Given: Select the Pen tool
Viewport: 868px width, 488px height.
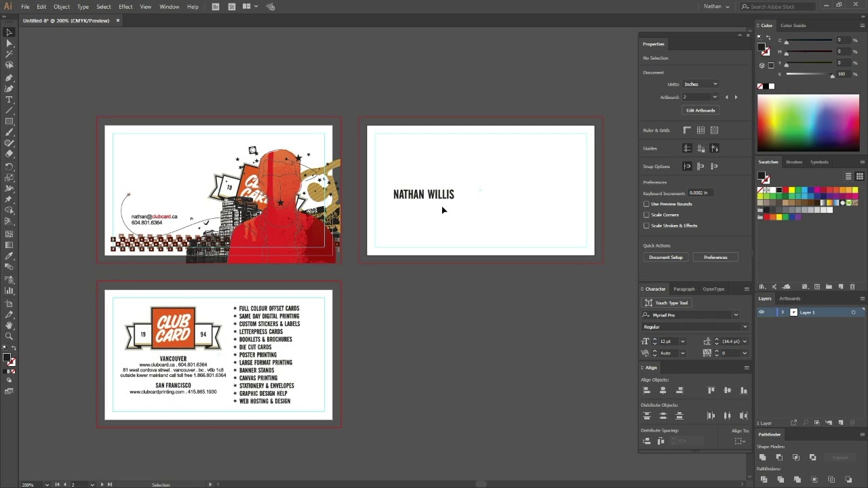Looking at the screenshot, I should click(9, 78).
